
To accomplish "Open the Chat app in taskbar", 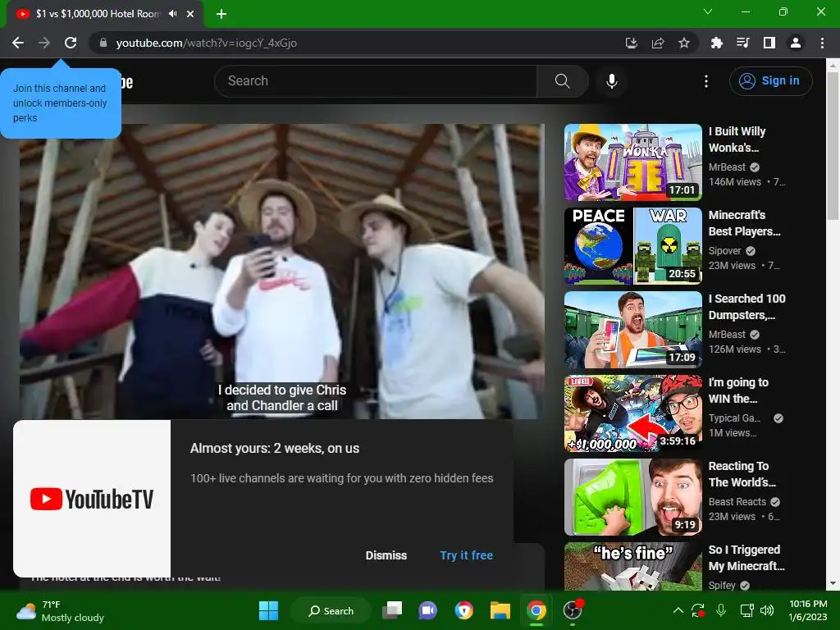I will (x=427, y=610).
